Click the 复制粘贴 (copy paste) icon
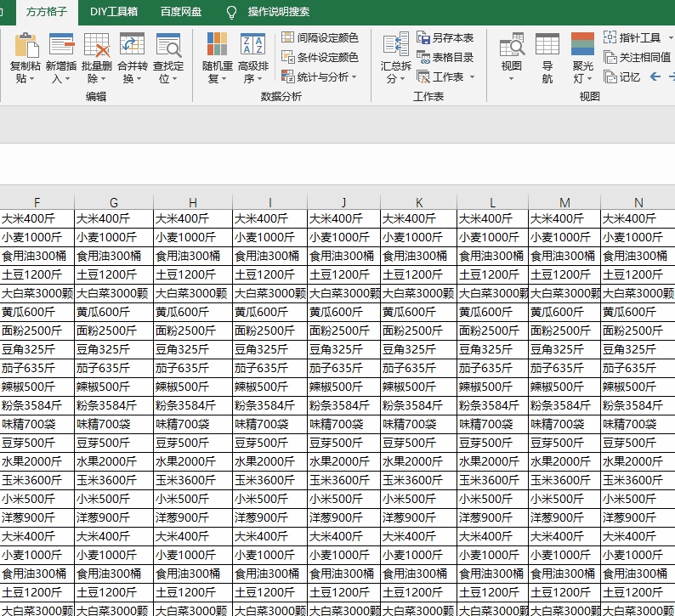 click(x=26, y=46)
